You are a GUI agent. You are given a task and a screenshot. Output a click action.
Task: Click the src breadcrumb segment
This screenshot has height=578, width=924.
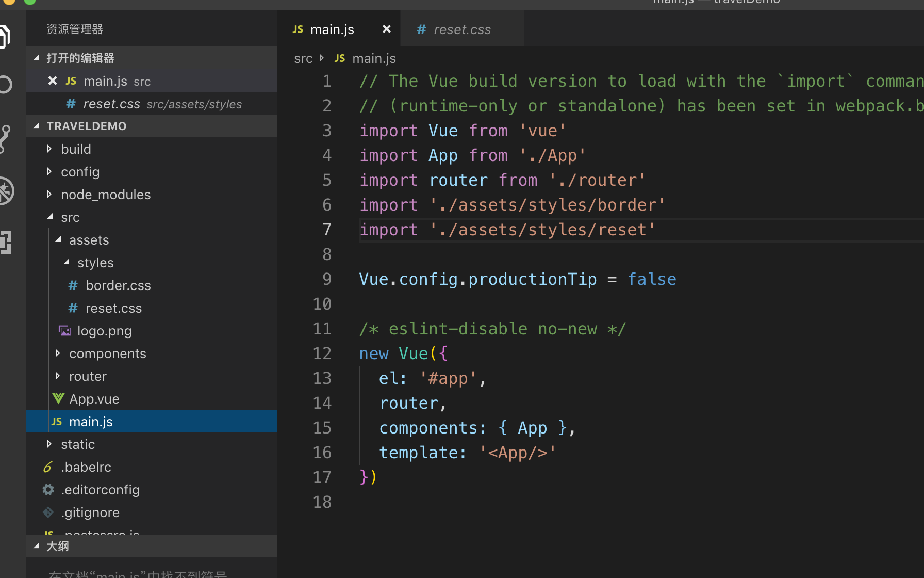click(303, 59)
